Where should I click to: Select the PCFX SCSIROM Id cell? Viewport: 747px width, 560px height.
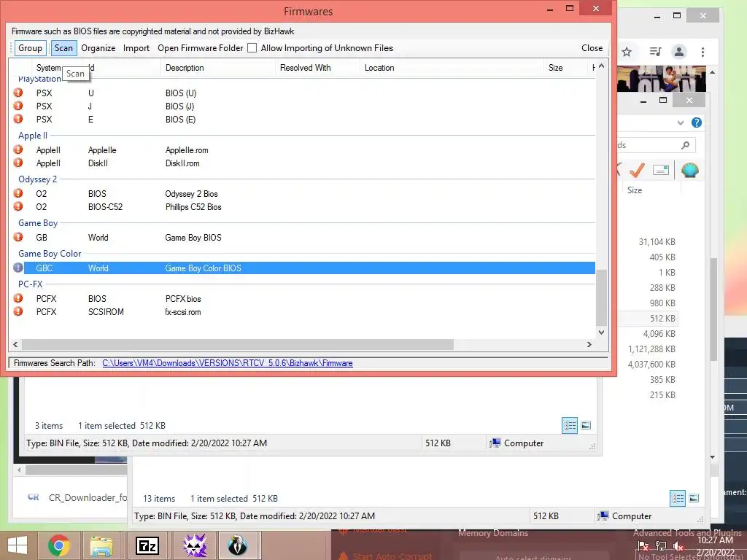tap(106, 312)
